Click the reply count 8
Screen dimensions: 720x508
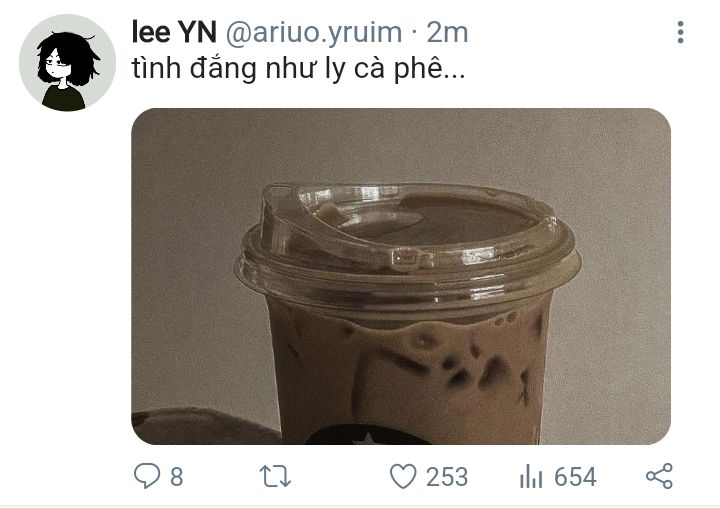pos(177,477)
